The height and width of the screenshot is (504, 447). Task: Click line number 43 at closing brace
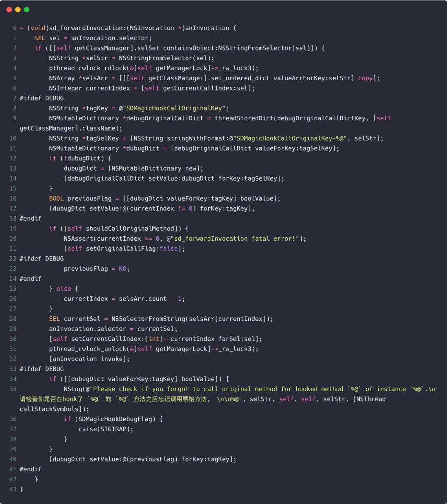pos(13,490)
